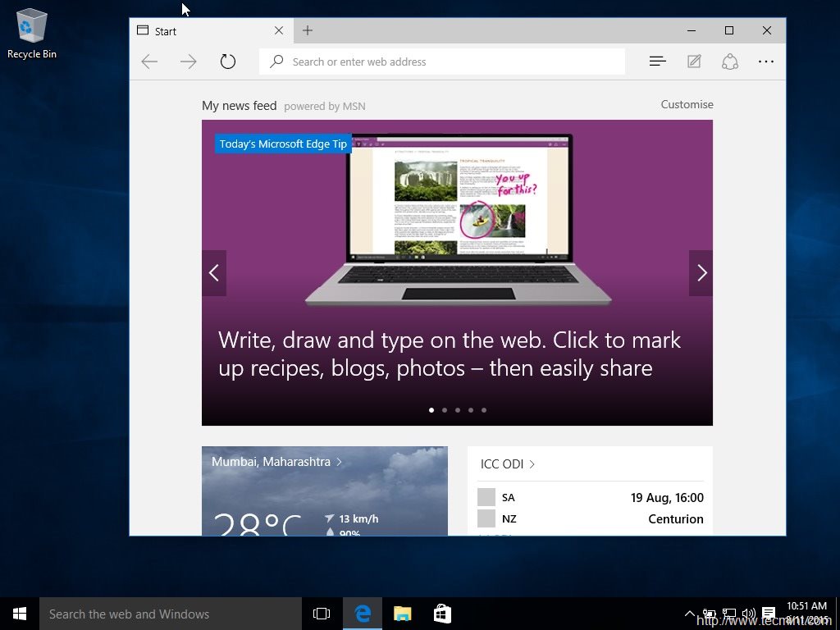The height and width of the screenshot is (630, 840).
Task: Expand hidden icons in the system tray
Action: [x=690, y=613]
